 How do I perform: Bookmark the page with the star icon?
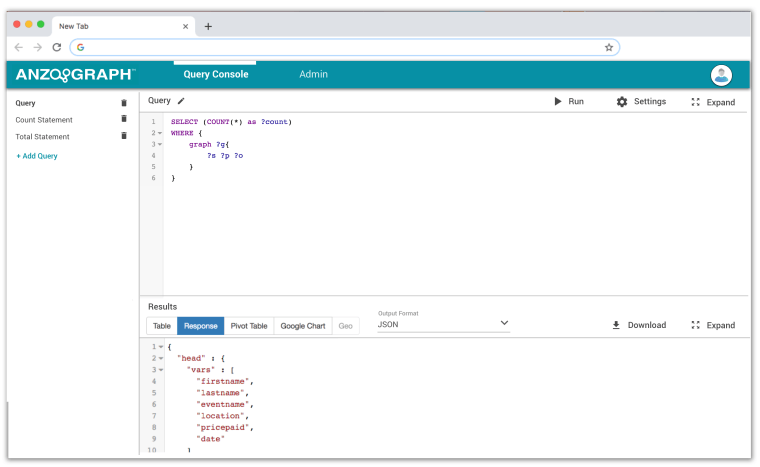pos(609,48)
